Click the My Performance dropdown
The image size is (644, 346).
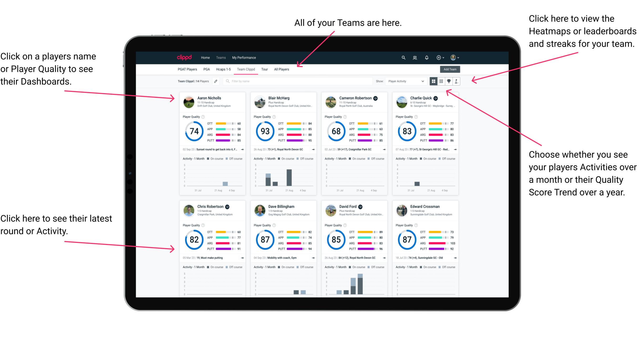243,57
